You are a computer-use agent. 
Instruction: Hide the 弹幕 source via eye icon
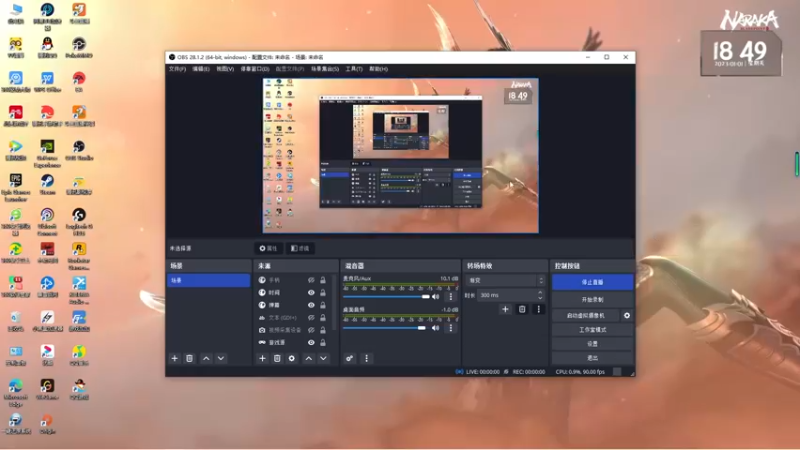pos(311,305)
